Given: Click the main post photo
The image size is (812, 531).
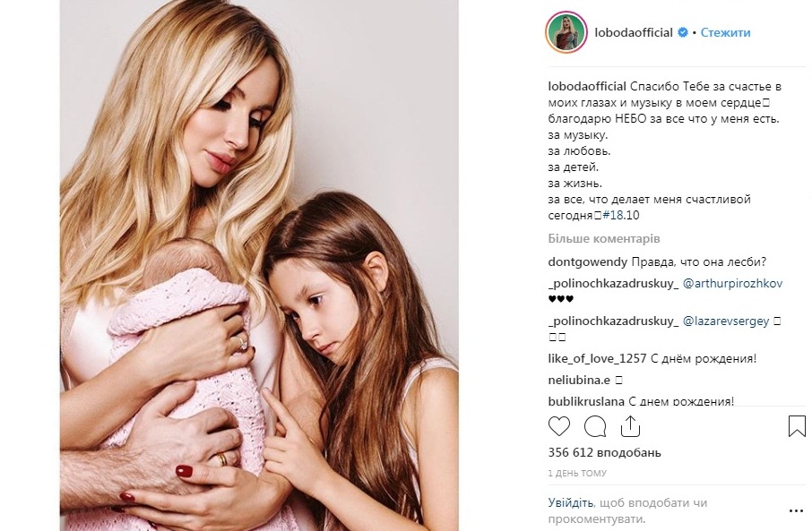Looking at the screenshot, I should click(x=259, y=265).
